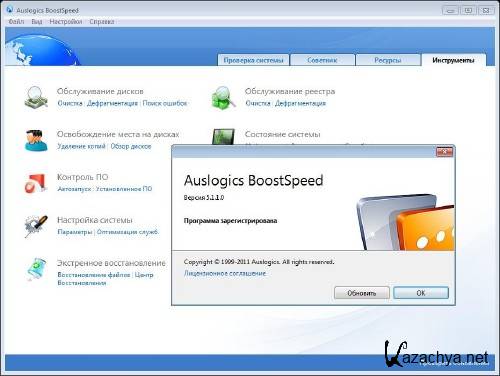This screenshot has width=500, height=376.
Task: Click Очистка link under Обслуживание реестра
Action: point(258,103)
